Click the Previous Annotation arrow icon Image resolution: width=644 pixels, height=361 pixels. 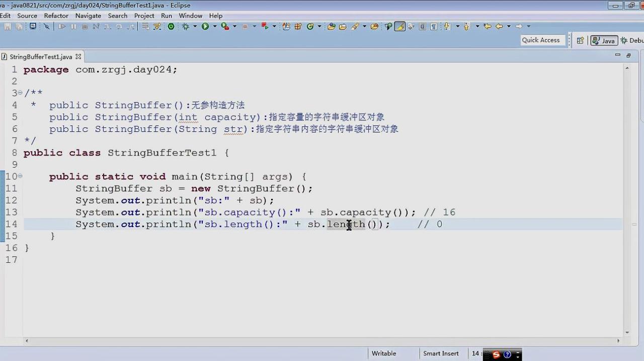pos(466,26)
